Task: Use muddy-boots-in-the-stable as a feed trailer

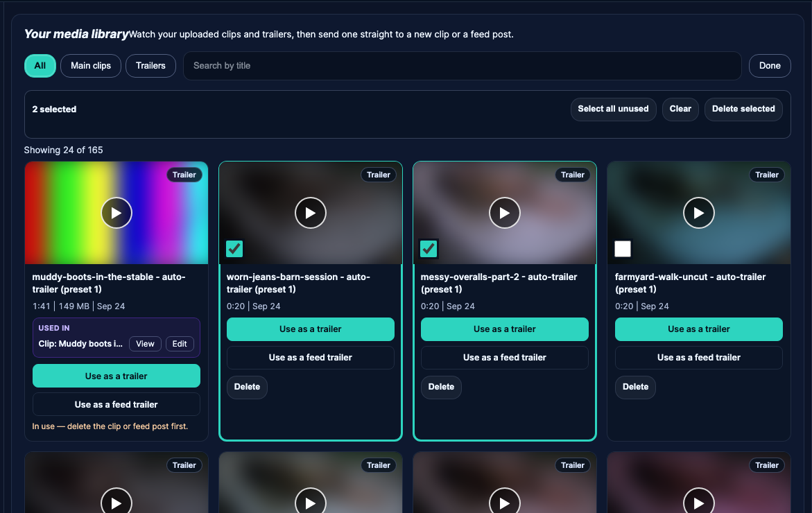Action: [x=116, y=404]
